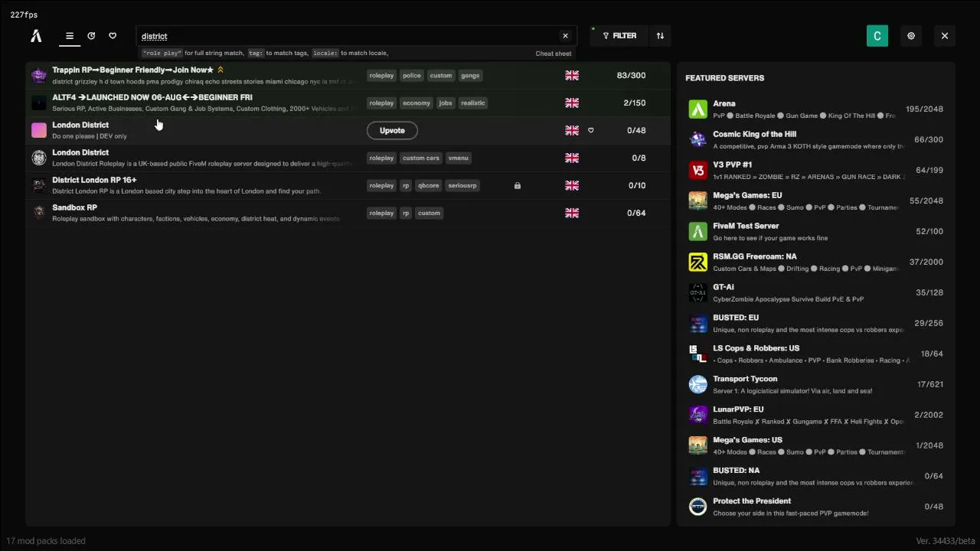The image size is (980, 551).
Task: Open the Sandbox RP server entry
Action: pyautogui.click(x=348, y=213)
